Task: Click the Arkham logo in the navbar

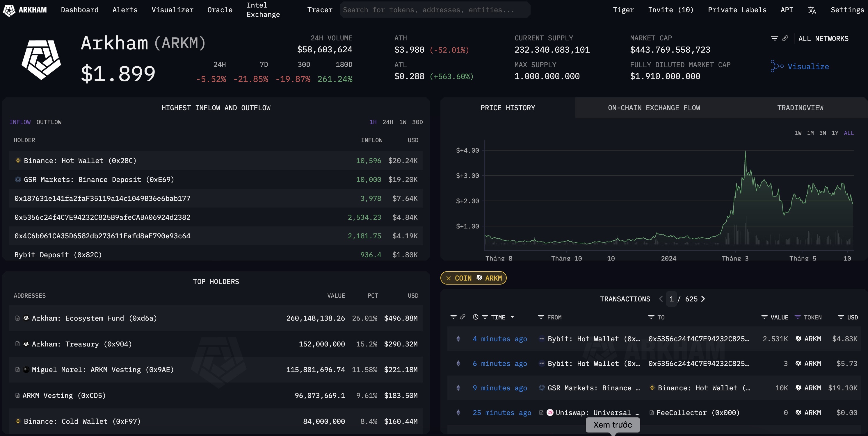Action: pos(25,10)
